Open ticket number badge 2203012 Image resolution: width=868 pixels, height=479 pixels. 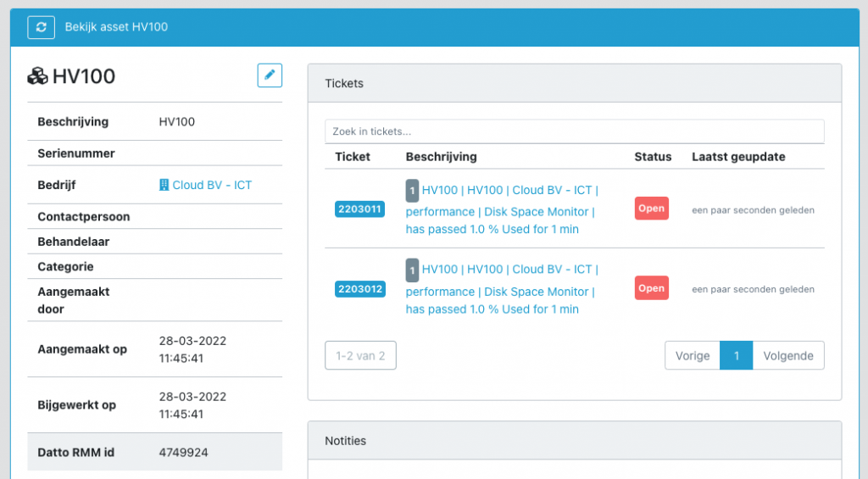(359, 289)
